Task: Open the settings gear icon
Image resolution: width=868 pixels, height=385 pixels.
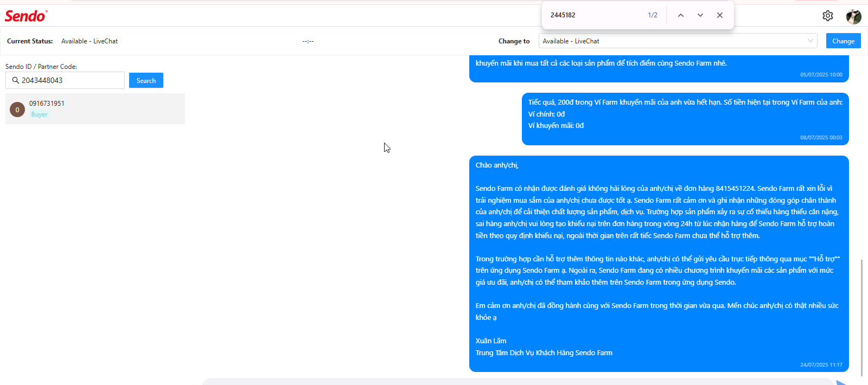Action: [827, 16]
